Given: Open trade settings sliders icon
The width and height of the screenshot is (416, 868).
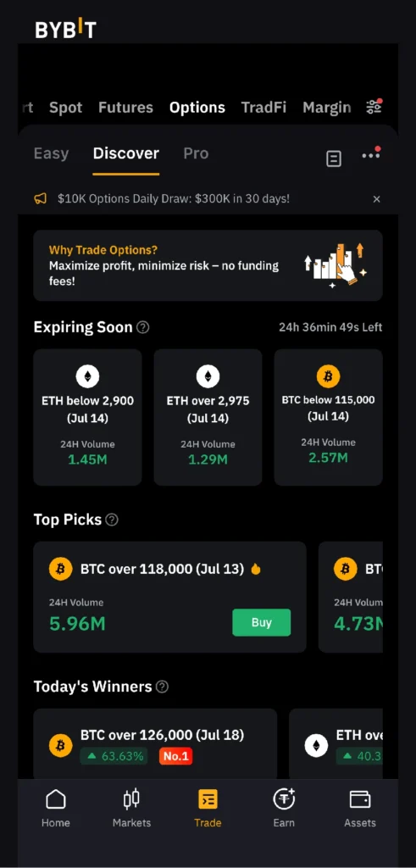Looking at the screenshot, I should (x=374, y=106).
